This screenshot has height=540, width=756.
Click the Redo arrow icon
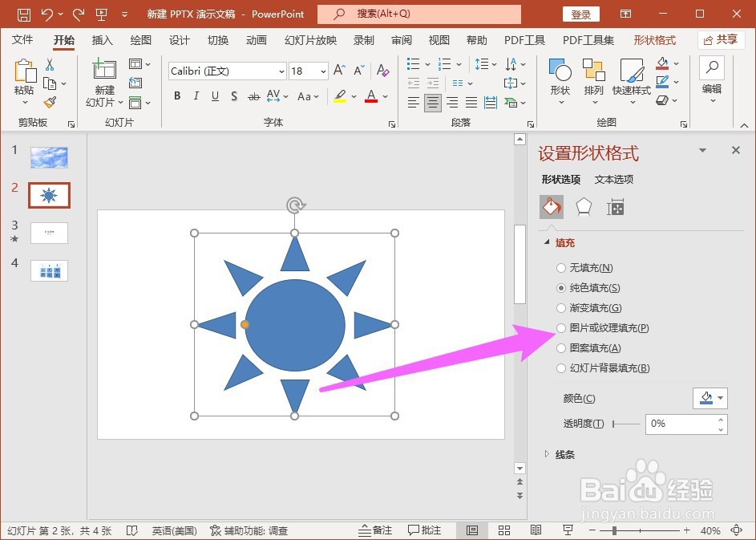[78, 14]
